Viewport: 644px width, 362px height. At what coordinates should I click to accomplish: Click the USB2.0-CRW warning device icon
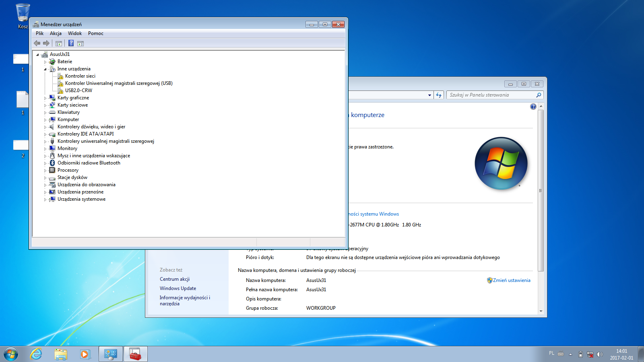pos(60,90)
